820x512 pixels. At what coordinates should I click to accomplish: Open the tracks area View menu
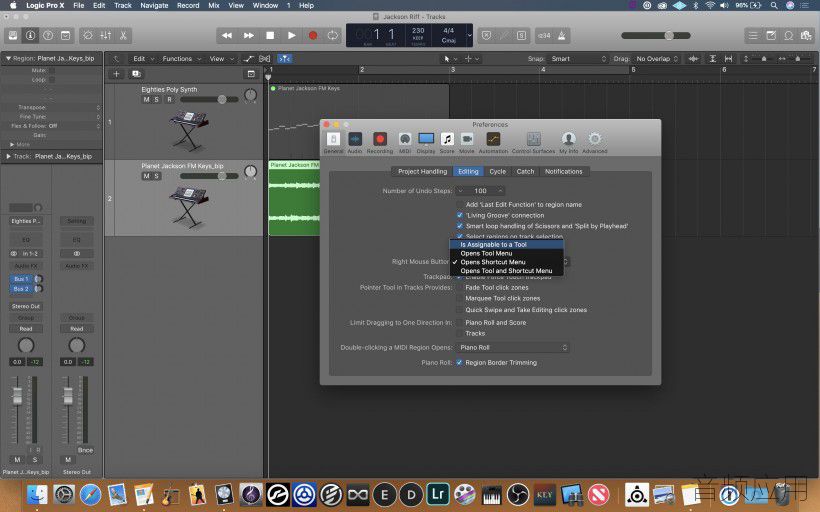221,59
